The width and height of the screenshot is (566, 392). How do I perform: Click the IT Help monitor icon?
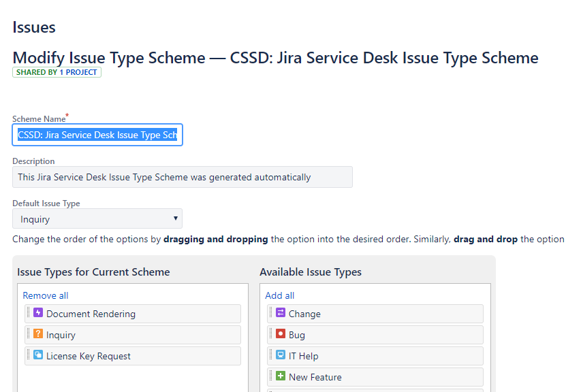281,355
